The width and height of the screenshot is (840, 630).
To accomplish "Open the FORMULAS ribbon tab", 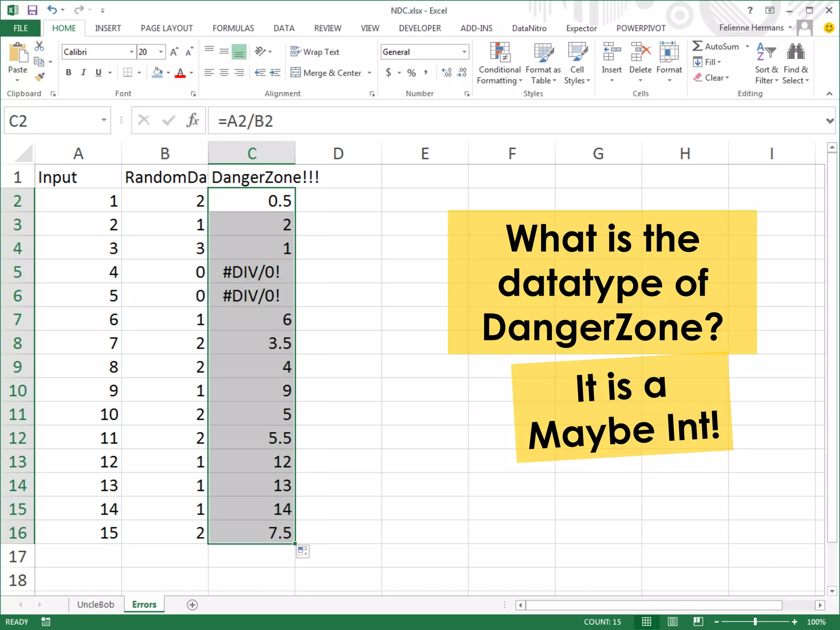I will [233, 28].
